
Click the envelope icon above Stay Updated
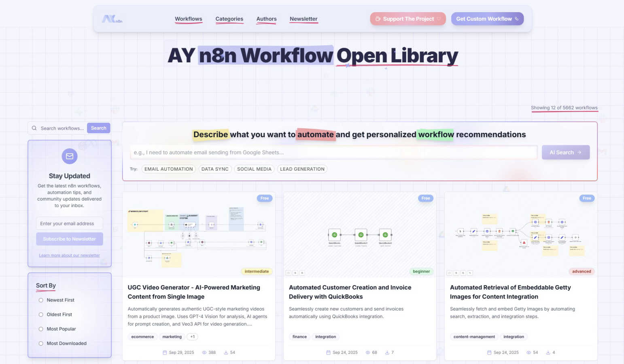pyautogui.click(x=70, y=156)
